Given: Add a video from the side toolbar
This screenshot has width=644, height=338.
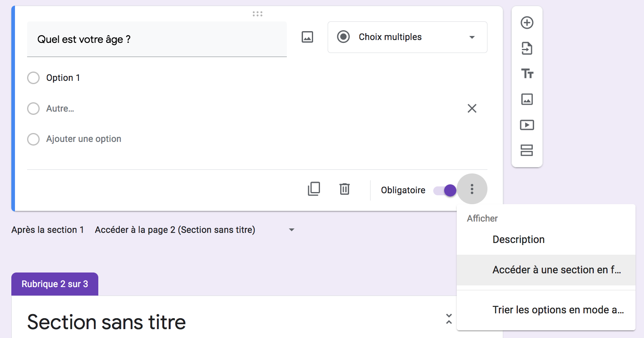Looking at the screenshot, I should tap(527, 125).
